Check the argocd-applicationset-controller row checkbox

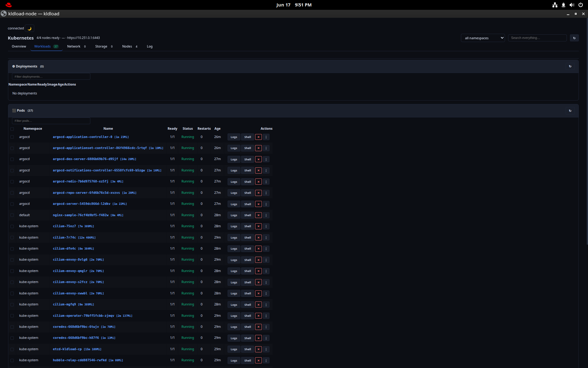coord(12,148)
